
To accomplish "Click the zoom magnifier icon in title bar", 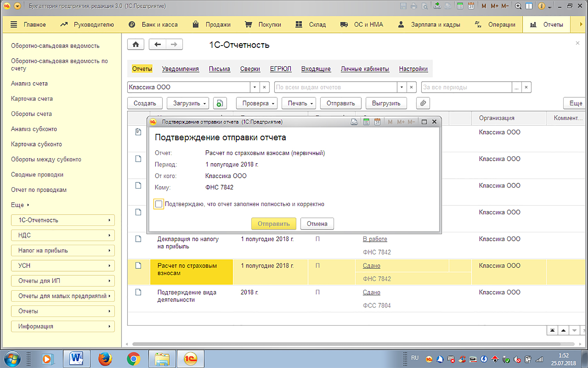I will coord(518,6).
